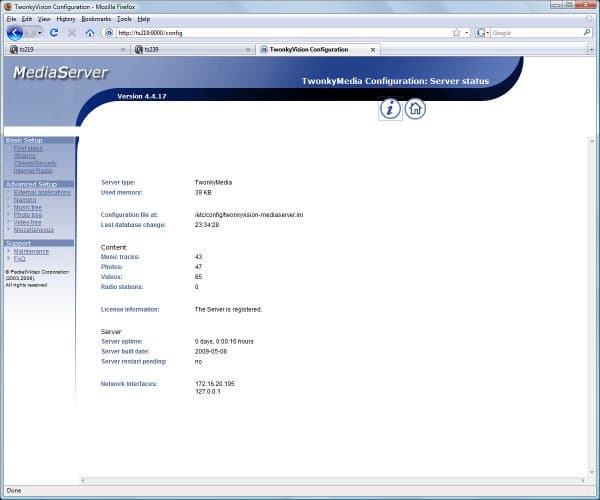Click the TwonkyMedia home page icon

(x=415, y=109)
